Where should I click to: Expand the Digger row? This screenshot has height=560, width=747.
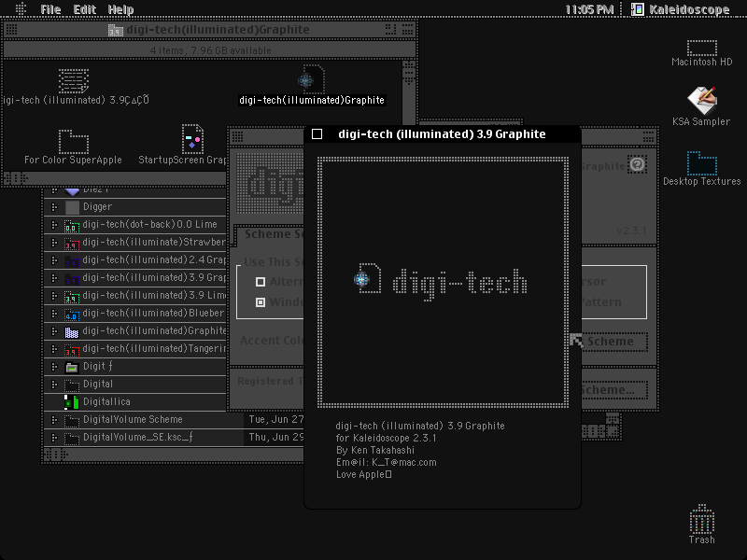point(54,207)
